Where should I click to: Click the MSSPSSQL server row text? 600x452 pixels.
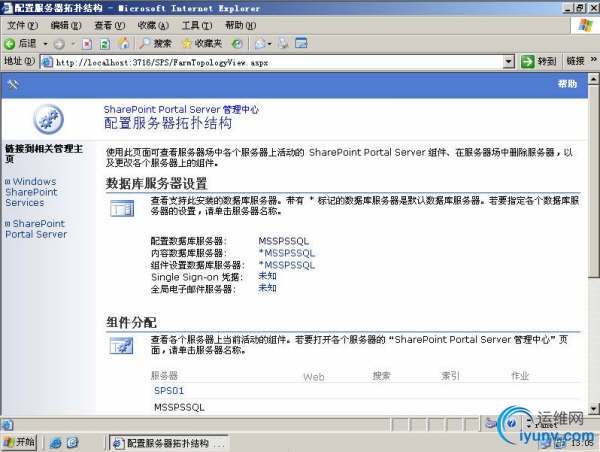(179, 407)
